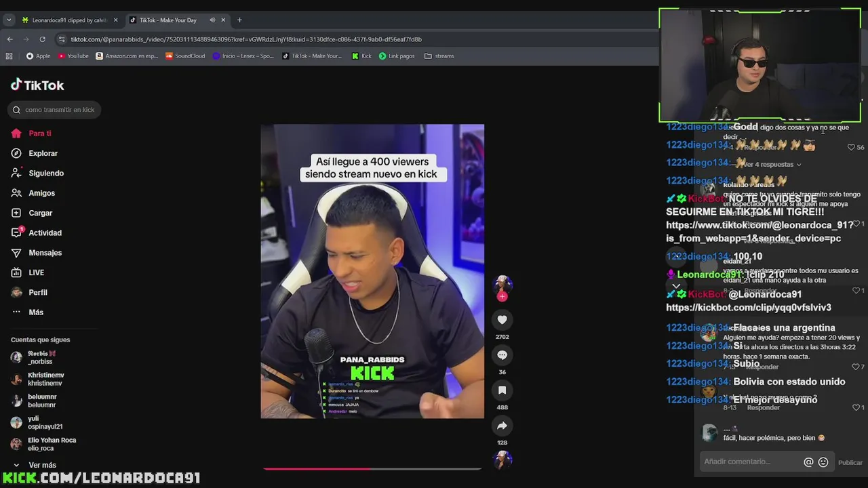
Task: Open the TikTok - Make Your bookmark
Action: click(312, 56)
